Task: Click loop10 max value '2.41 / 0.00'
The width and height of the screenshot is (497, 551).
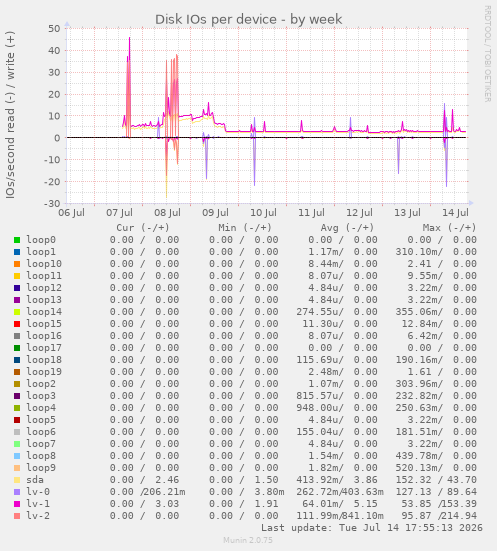Action: click(x=442, y=264)
